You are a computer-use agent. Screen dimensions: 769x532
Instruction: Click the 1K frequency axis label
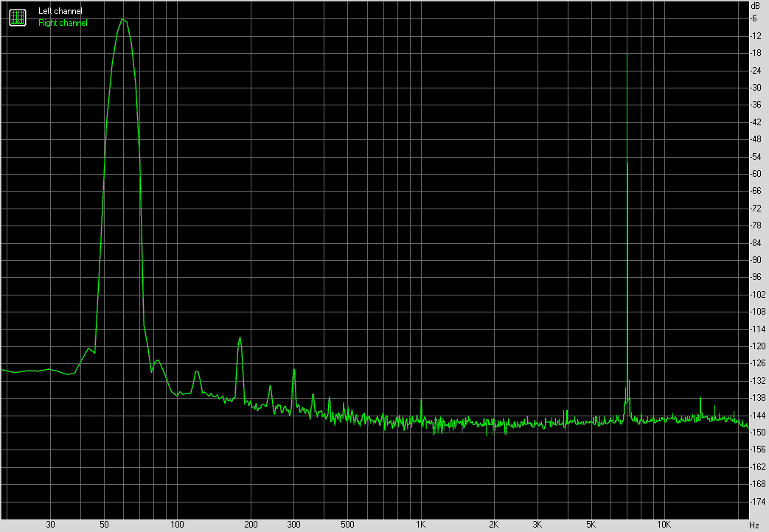421,525
